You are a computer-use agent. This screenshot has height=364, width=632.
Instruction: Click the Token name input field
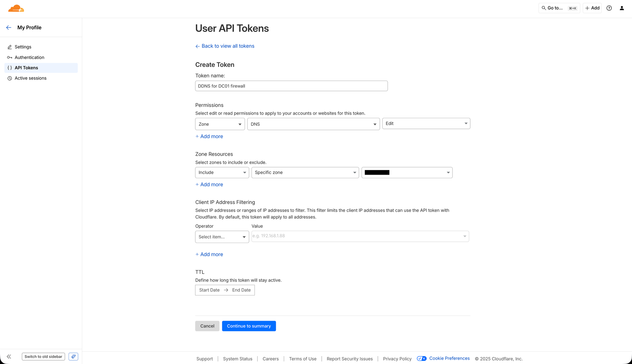click(x=291, y=86)
